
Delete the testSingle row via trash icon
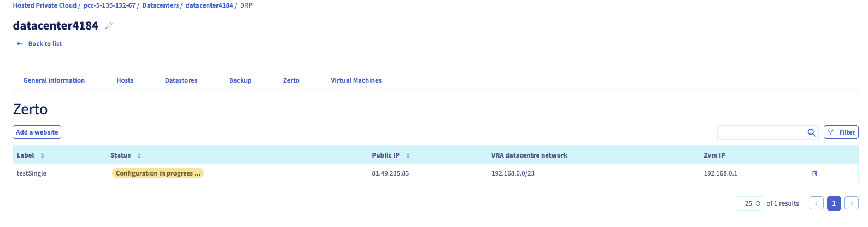[814, 173]
